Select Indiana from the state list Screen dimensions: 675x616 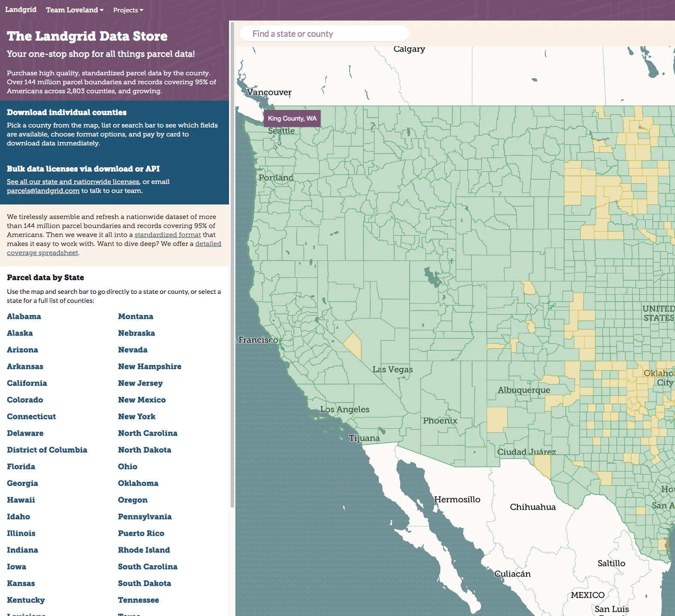pyautogui.click(x=22, y=550)
